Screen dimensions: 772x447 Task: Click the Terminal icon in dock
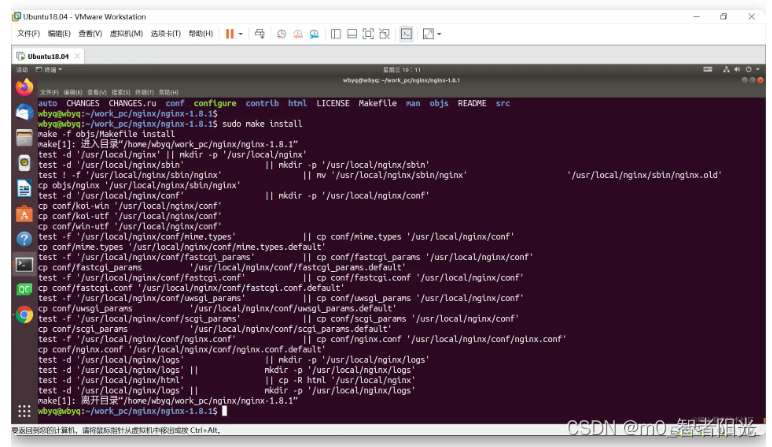[x=24, y=265]
